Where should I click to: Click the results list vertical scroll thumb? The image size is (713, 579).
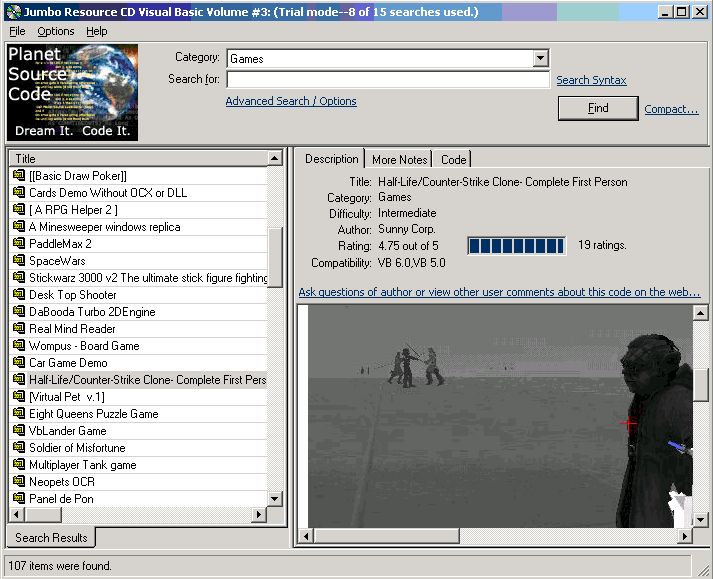coord(275,257)
